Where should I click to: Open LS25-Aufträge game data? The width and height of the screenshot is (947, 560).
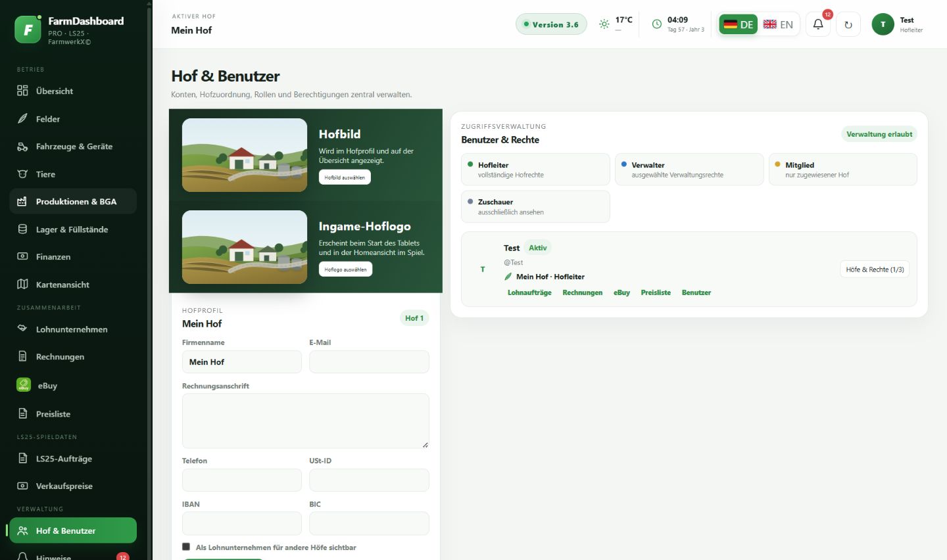tap(73, 459)
